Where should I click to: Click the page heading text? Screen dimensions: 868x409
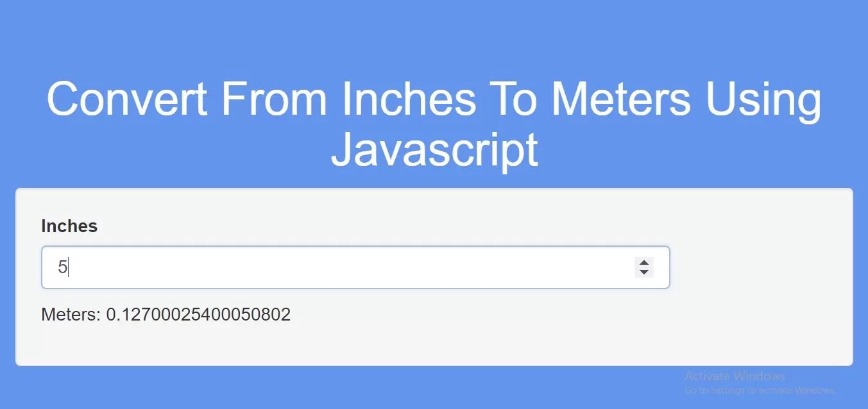(434, 125)
